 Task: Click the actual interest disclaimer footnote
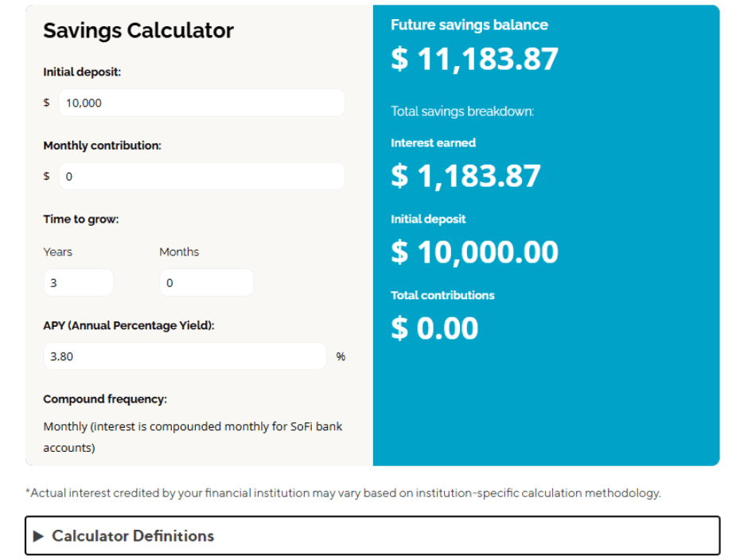click(x=343, y=493)
